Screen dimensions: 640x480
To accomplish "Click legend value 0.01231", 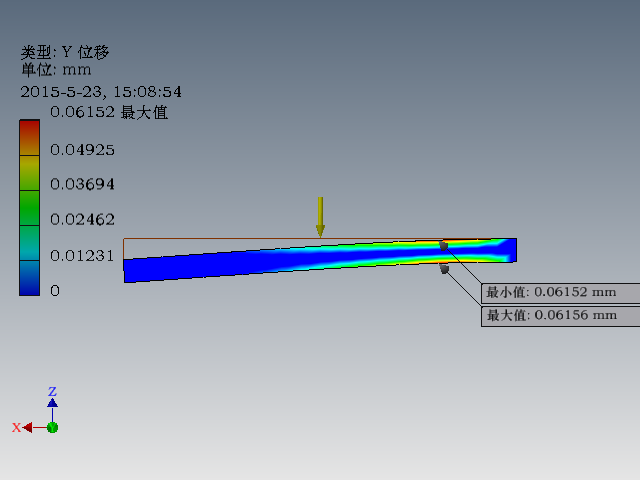I will click(82, 256).
